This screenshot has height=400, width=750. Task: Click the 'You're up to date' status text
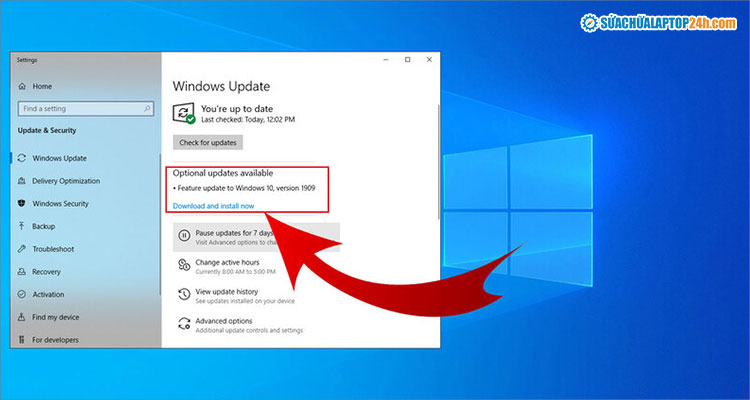pos(237,109)
